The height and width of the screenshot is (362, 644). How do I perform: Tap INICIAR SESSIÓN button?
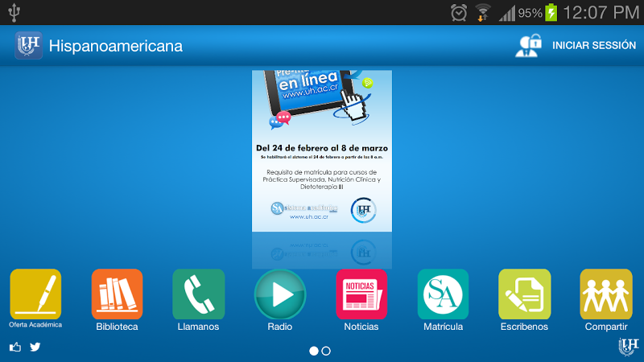(x=594, y=45)
